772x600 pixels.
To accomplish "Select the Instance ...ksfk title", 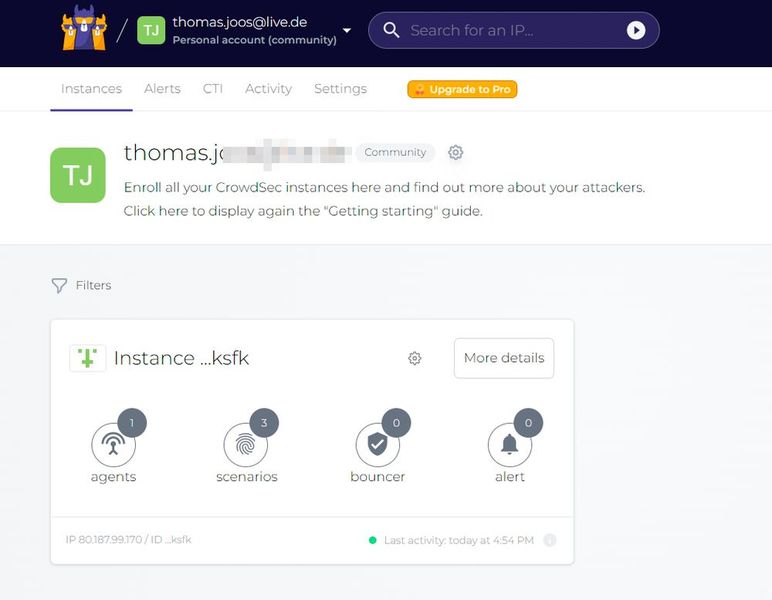I will tap(181, 358).
